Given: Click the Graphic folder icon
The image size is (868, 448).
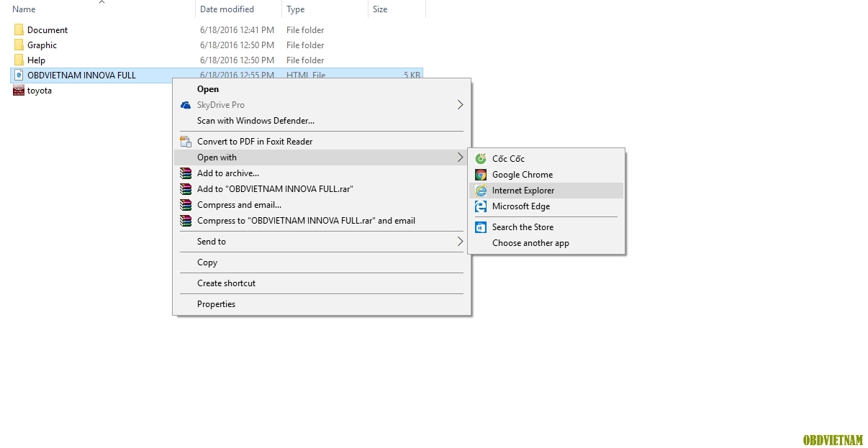Looking at the screenshot, I should (x=19, y=45).
